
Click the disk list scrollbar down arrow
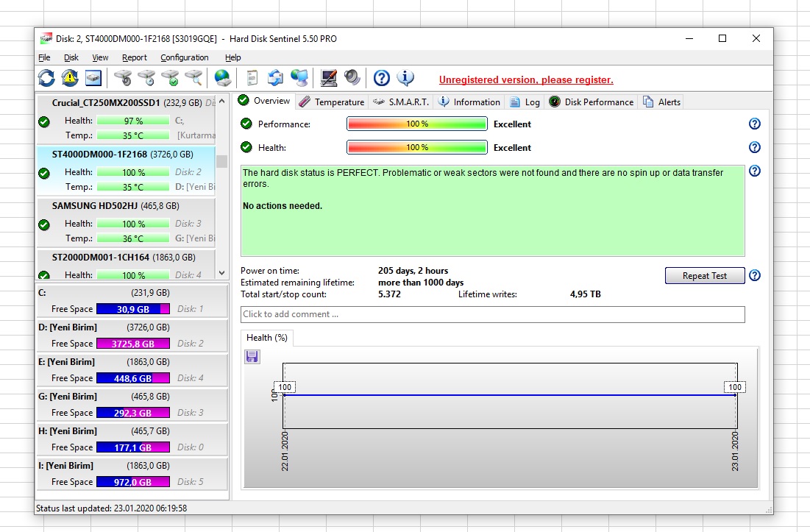pos(222,273)
